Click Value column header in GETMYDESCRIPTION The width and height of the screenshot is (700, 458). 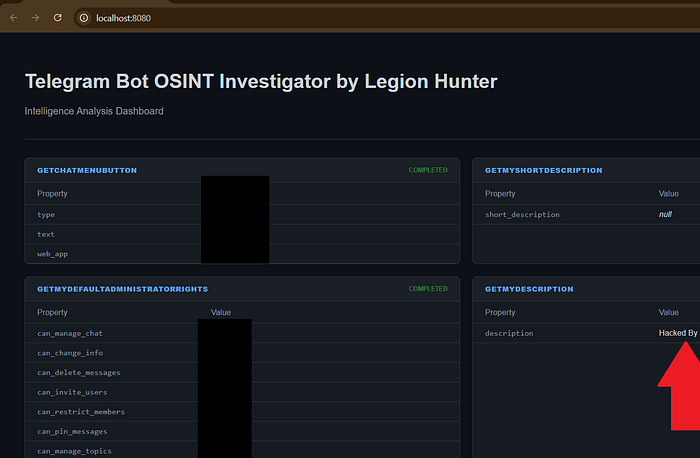point(668,312)
